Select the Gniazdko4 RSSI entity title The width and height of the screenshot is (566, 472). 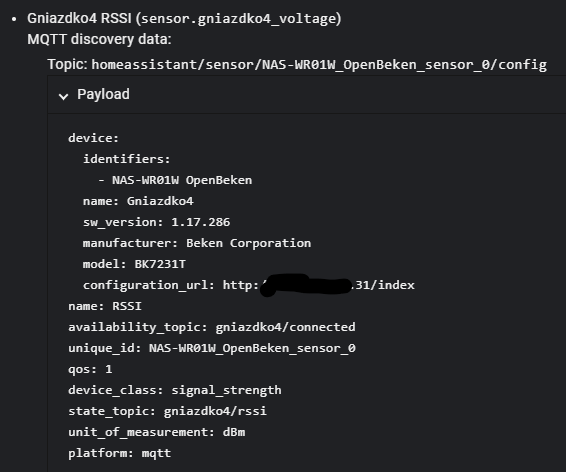click(x=79, y=18)
